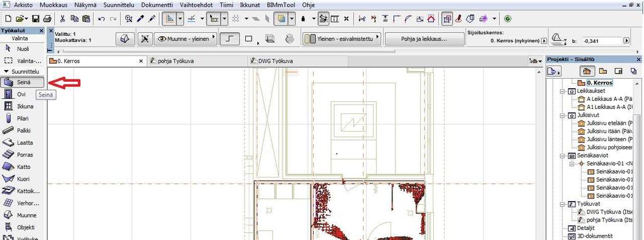Close the 0. Kerros tab

pyautogui.click(x=141, y=61)
